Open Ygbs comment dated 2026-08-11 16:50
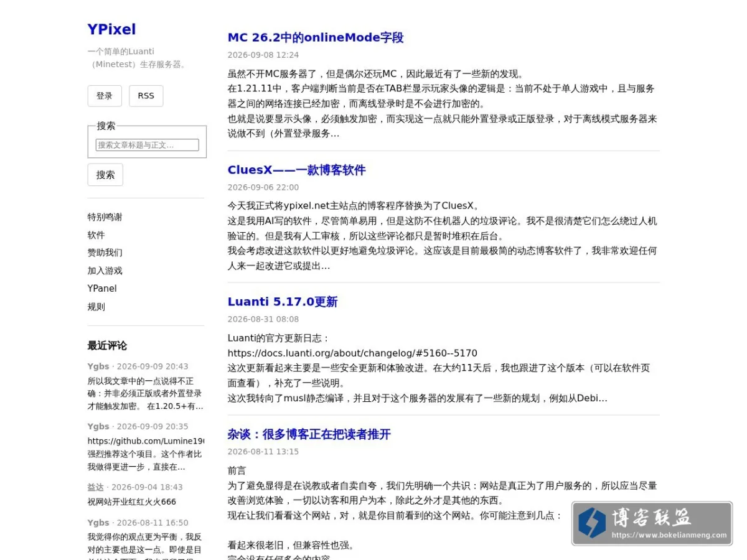747x560 pixels. coord(98,523)
